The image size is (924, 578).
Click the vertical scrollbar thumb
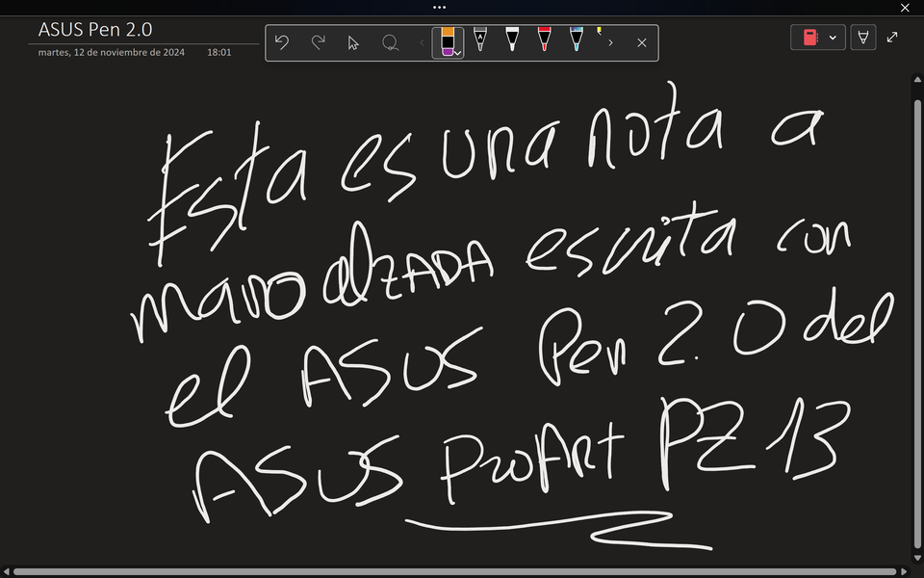pyautogui.click(x=917, y=323)
